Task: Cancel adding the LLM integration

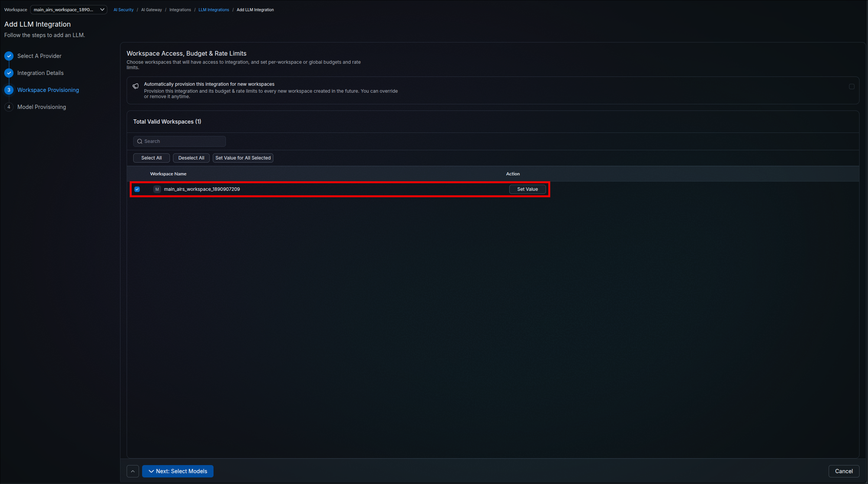Action: pos(843,471)
